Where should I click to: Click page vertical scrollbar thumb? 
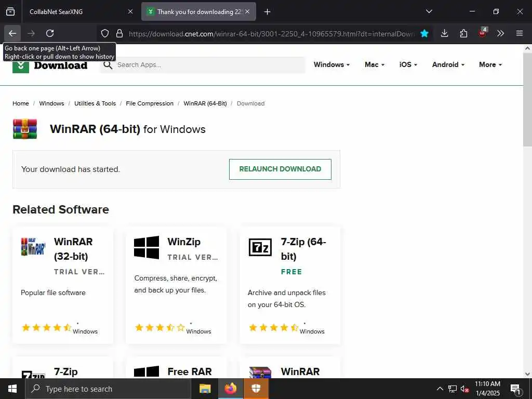527,100
